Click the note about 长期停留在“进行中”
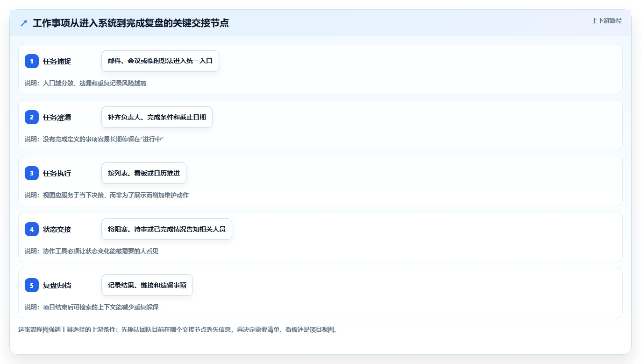 [94, 139]
